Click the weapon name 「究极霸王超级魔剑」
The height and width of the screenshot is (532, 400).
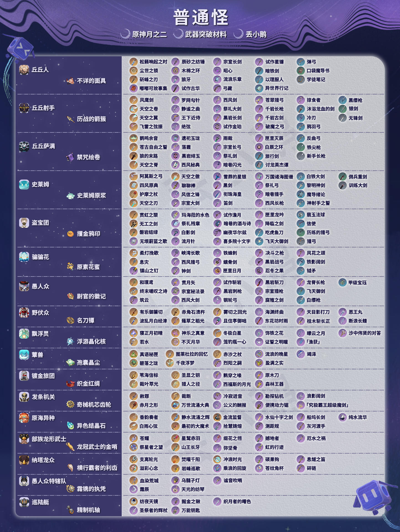(327, 405)
